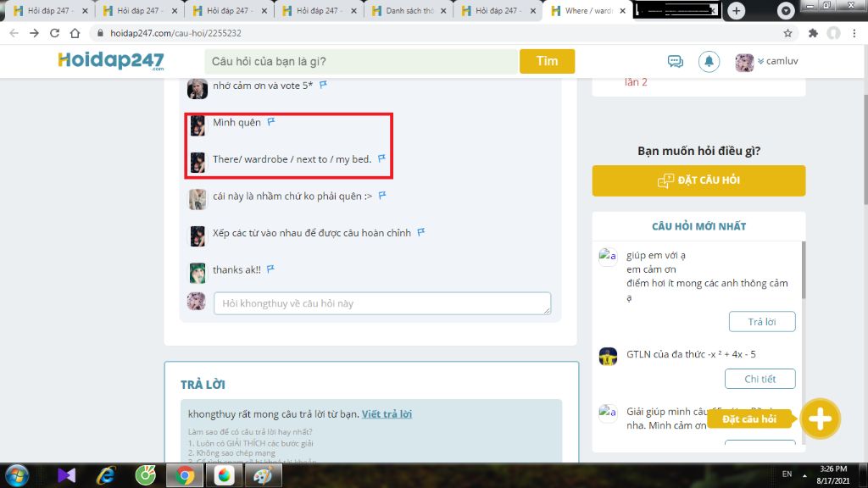Show hidden tray icons arrow

point(804,476)
